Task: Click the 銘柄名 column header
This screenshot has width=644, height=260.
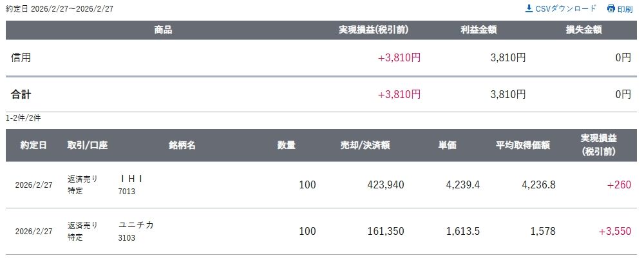Action: pyautogui.click(x=182, y=145)
